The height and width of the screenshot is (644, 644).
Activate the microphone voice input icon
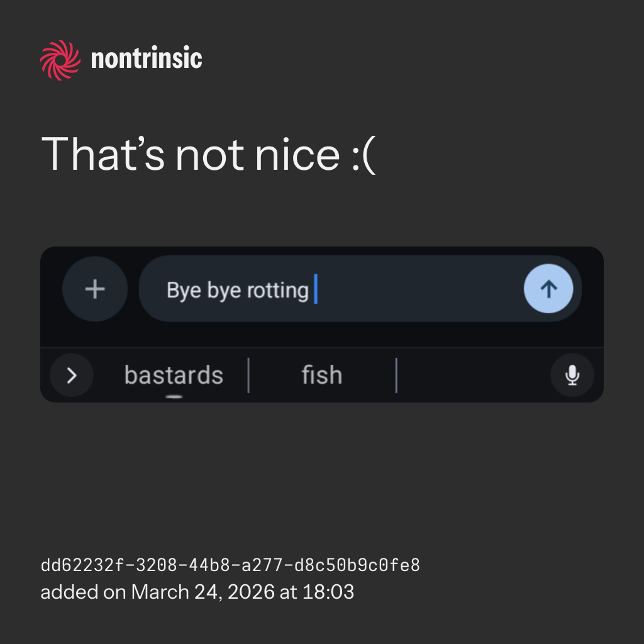[x=572, y=375]
